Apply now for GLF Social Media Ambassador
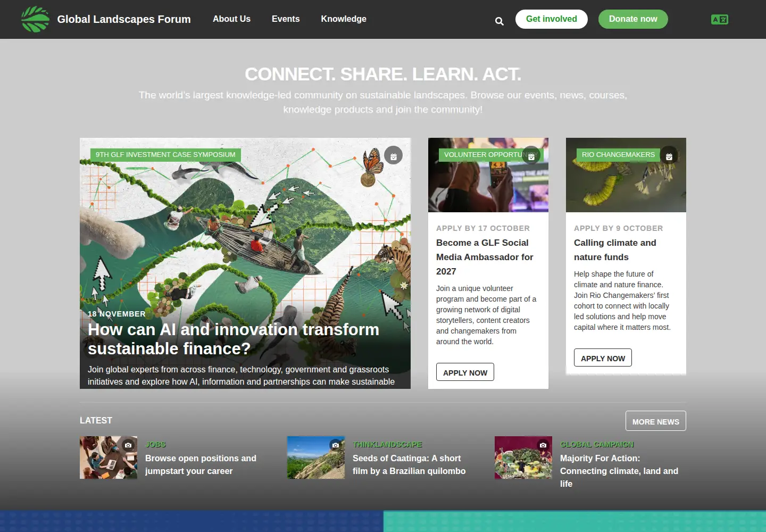This screenshot has width=766, height=532. tap(465, 372)
